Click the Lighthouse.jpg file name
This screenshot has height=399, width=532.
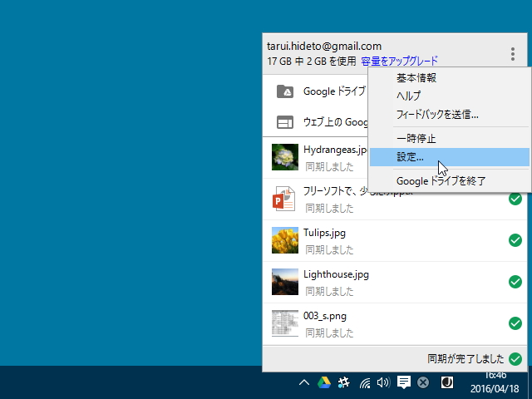click(x=336, y=274)
